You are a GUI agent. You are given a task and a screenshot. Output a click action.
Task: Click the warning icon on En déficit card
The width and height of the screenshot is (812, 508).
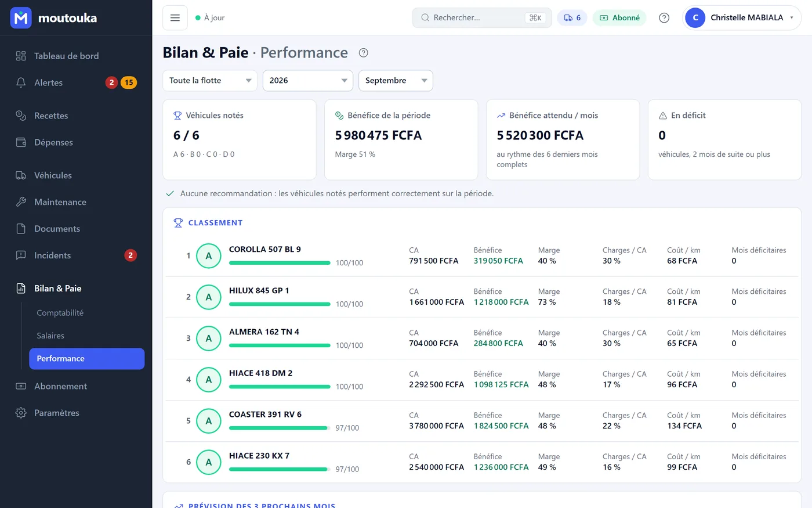tap(663, 116)
